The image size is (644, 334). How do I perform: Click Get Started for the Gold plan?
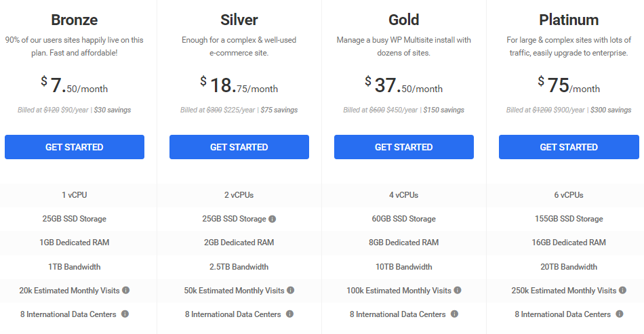coord(404,147)
